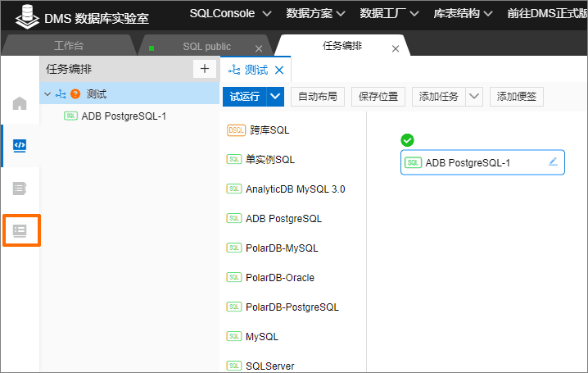Click the green status indicator on SQL public tab
The height and width of the screenshot is (373, 588).
[152, 48]
